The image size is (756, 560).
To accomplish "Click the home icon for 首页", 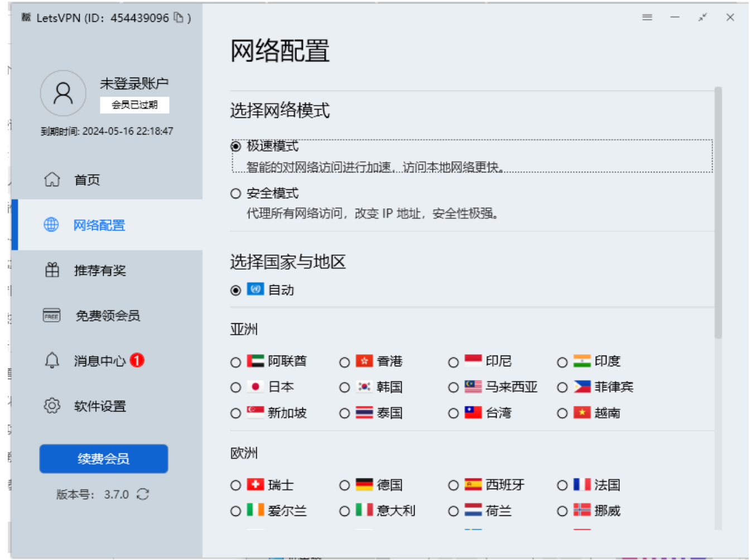I will pyautogui.click(x=52, y=180).
